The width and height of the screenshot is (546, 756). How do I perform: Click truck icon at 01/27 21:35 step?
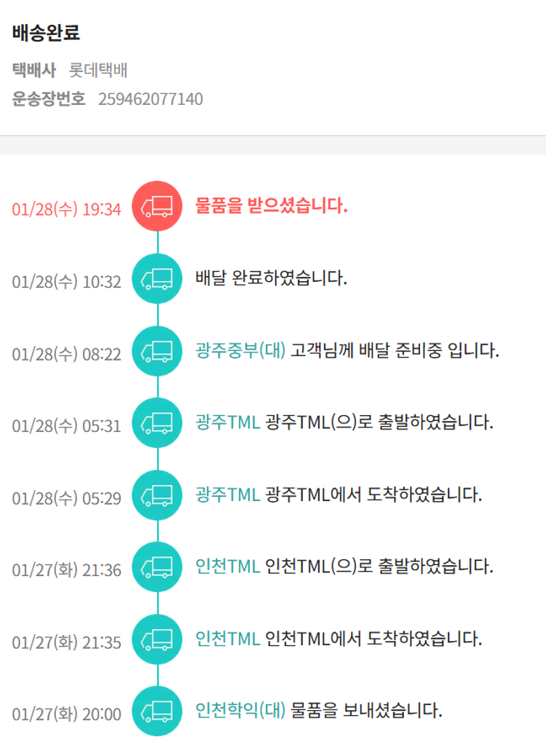click(x=157, y=639)
